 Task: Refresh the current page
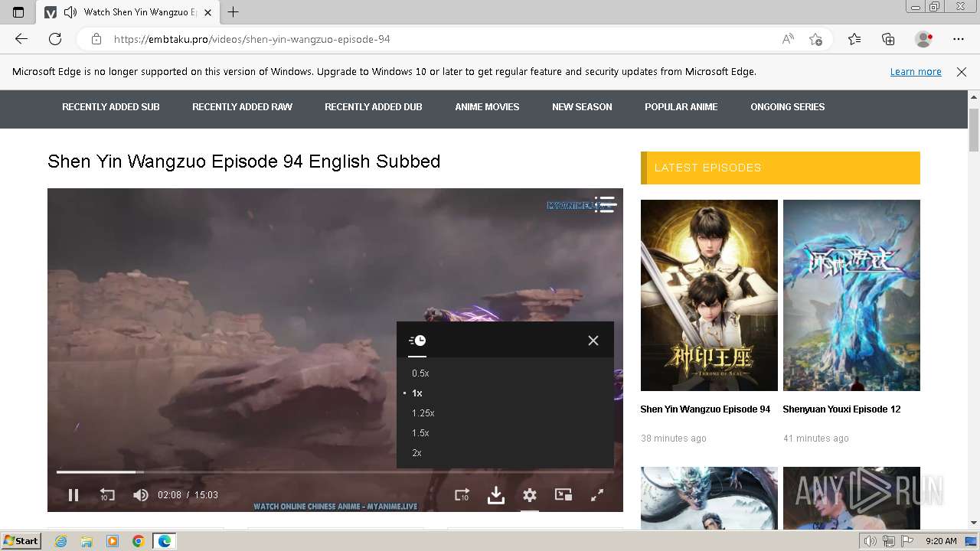tap(55, 39)
